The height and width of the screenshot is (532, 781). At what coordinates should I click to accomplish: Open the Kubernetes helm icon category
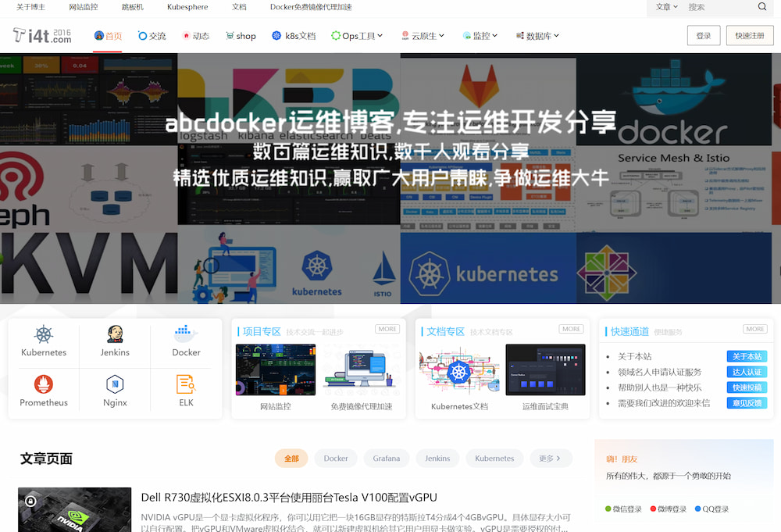(x=44, y=335)
